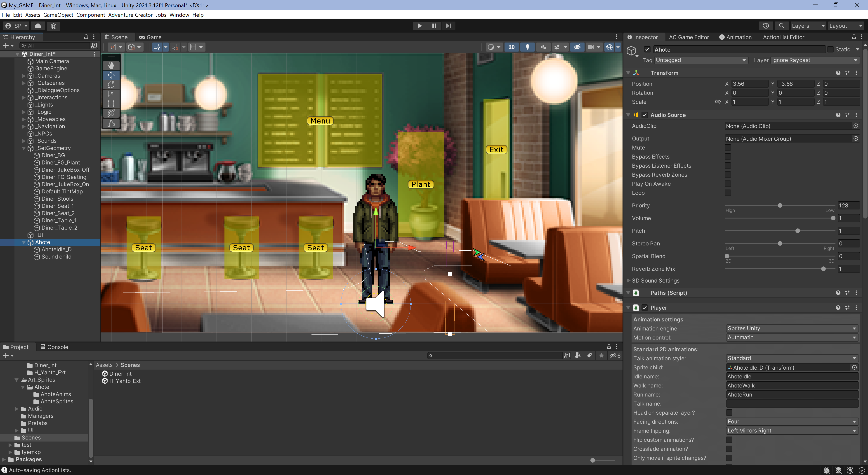
Task: Toggle Audio Source enabled checkbox
Action: (x=645, y=115)
